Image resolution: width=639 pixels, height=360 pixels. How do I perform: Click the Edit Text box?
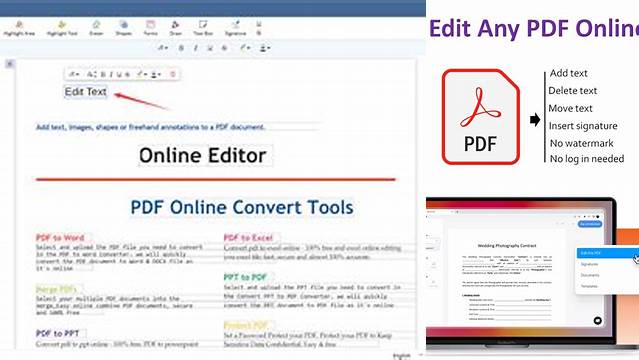(x=86, y=92)
